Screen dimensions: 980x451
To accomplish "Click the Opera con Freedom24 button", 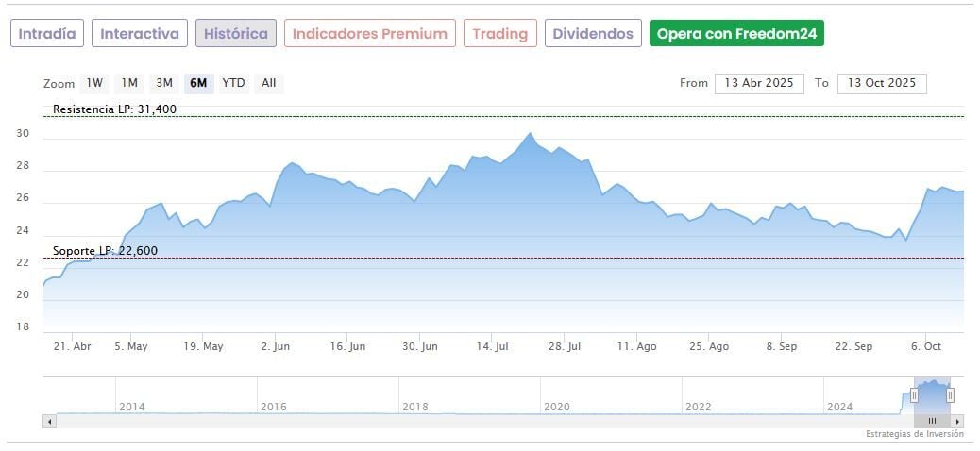I will (737, 34).
